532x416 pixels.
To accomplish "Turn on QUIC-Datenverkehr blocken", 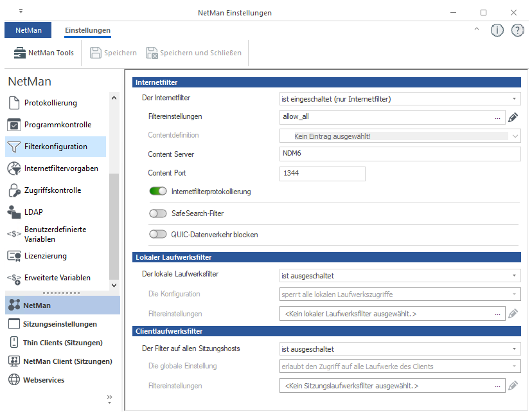I will 157,235.
